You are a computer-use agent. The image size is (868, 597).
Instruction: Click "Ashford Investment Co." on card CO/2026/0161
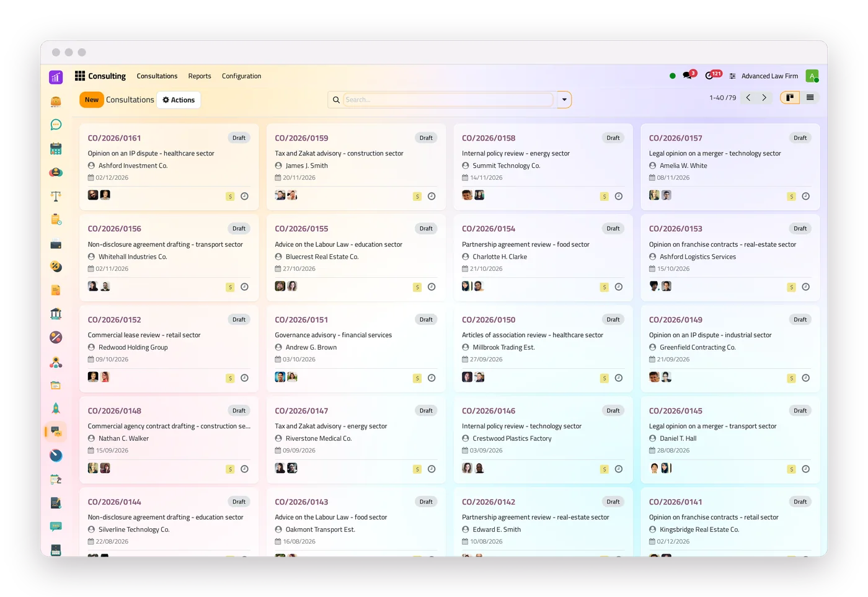click(x=133, y=166)
